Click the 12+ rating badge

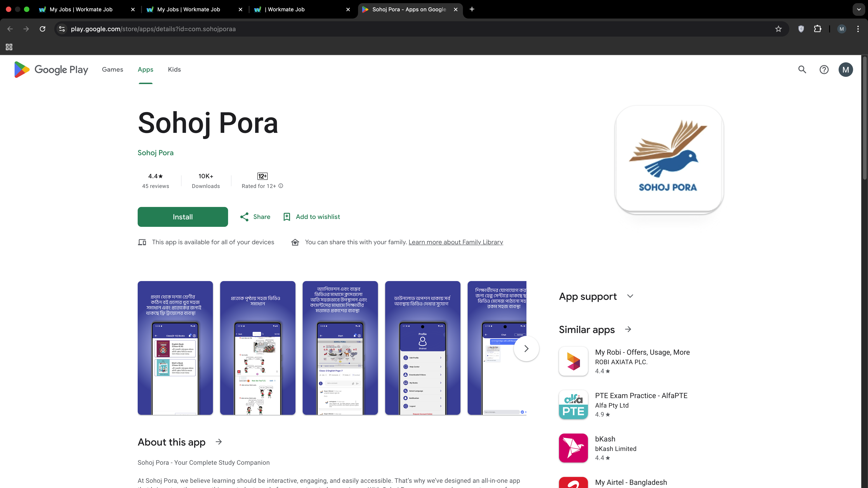click(262, 176)
